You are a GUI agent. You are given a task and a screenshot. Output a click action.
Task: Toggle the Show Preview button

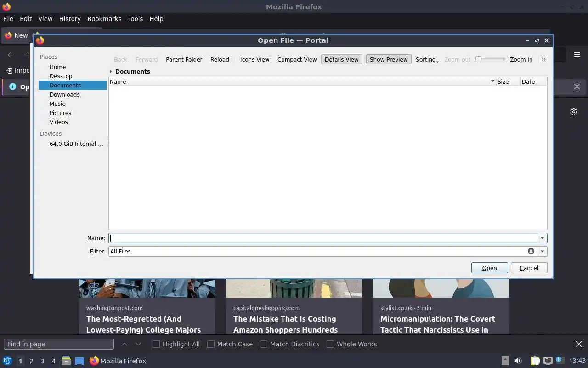389,59
